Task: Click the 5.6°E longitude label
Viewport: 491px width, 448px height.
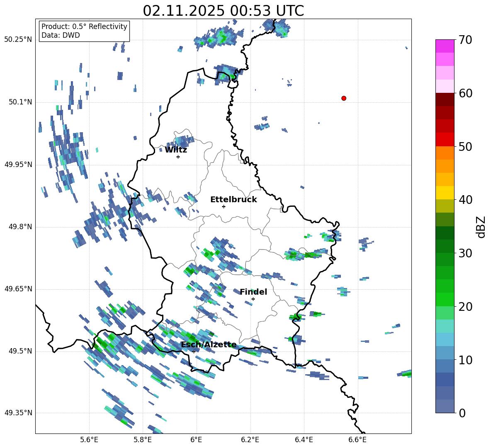Action: [x=89, y=440]
